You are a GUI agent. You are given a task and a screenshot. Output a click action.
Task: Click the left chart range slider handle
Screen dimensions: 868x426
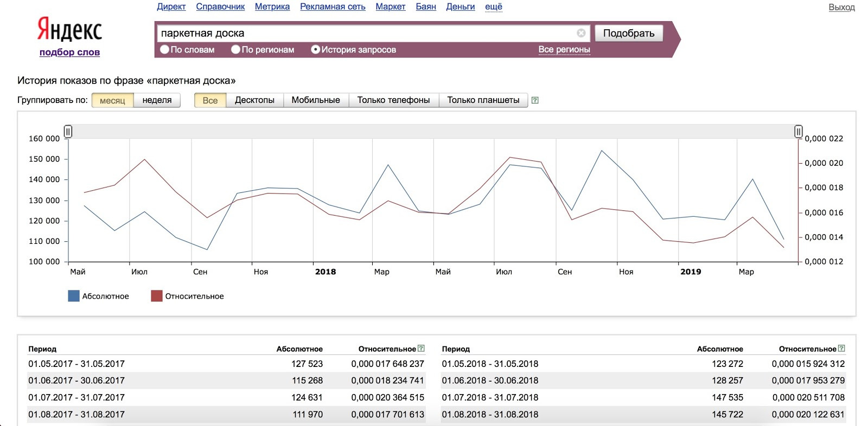click(x=68, y=131)
